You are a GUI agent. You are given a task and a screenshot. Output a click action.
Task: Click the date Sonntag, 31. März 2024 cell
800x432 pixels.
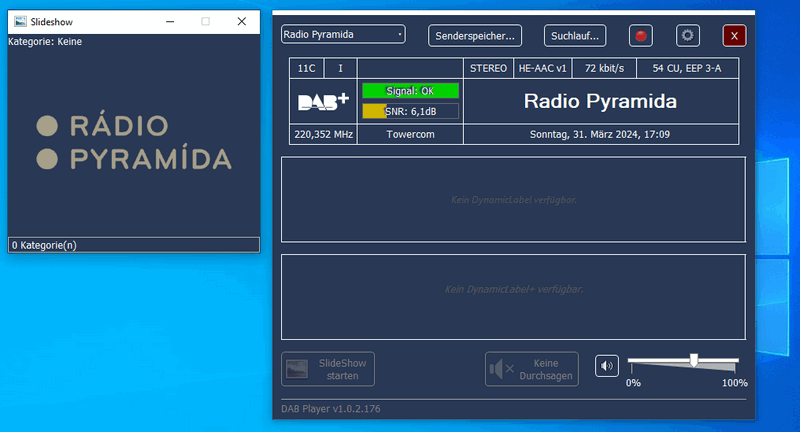(x=601, y=135)
